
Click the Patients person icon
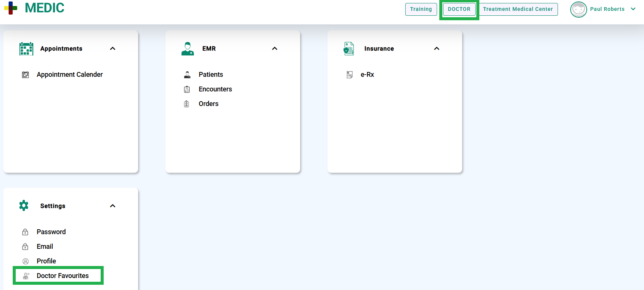187,75
